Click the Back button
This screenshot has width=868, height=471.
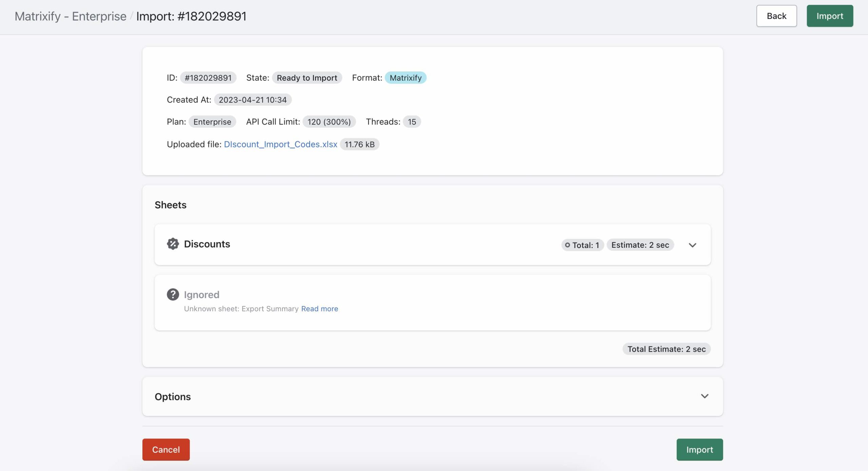coord(776,16)
